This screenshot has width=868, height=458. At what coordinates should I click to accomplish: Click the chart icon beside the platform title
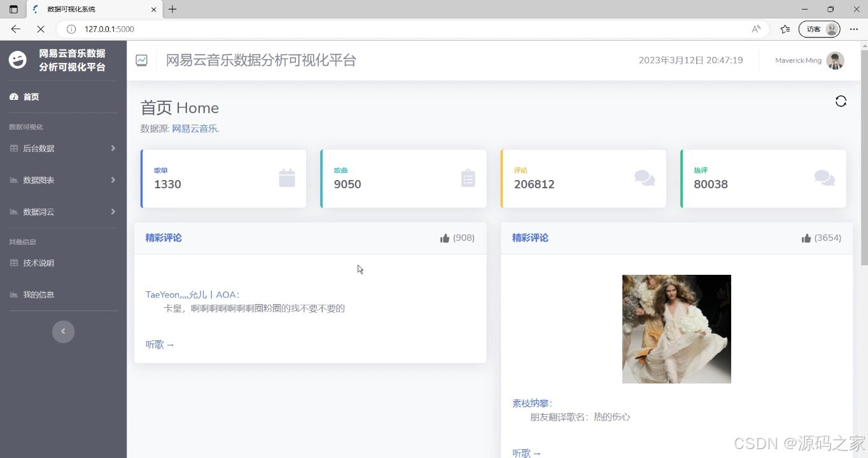point(141,60)
